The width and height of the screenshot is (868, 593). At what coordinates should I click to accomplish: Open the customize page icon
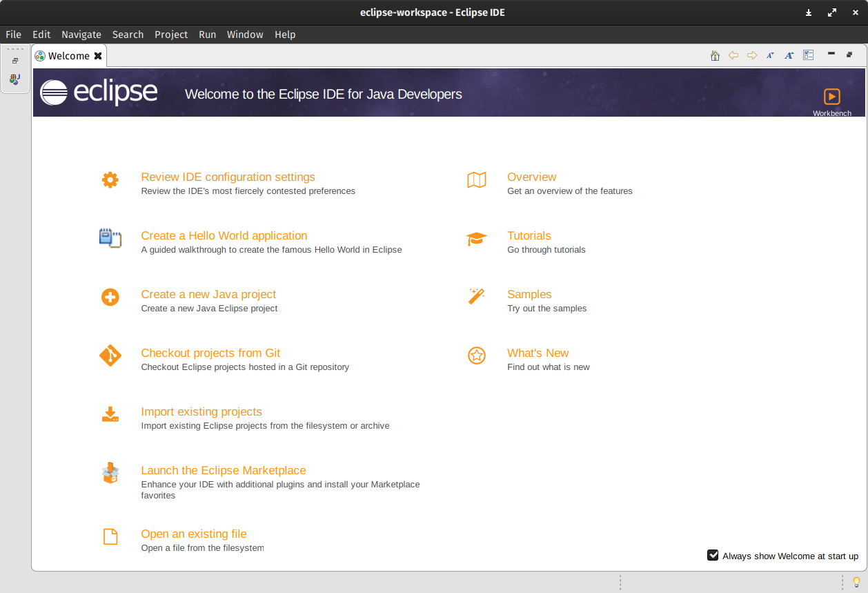[808, 55]
